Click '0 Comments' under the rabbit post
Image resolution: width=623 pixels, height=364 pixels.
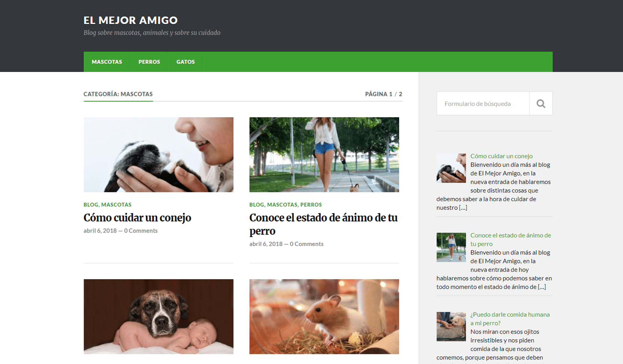(x=141, y=231)
